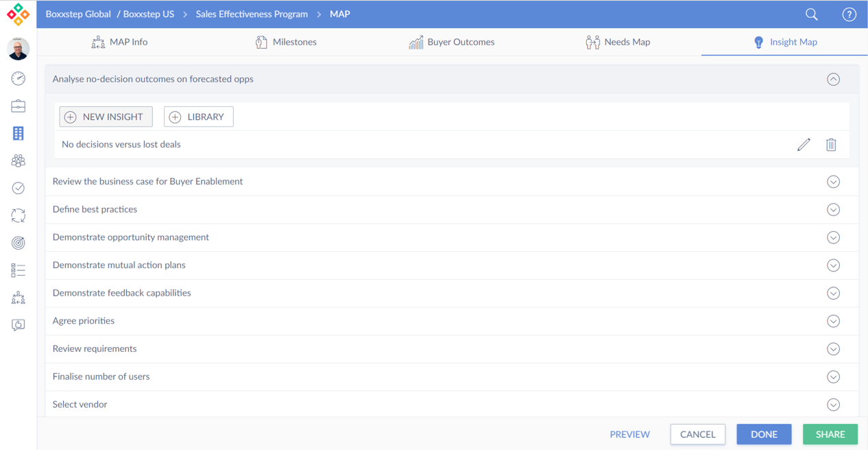Click the dashboard gauge sidebar icon

tap(19, 78)
